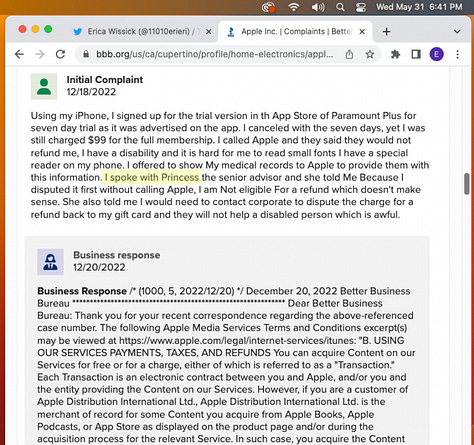Click the lock icon in address bar

coord(86,54)
